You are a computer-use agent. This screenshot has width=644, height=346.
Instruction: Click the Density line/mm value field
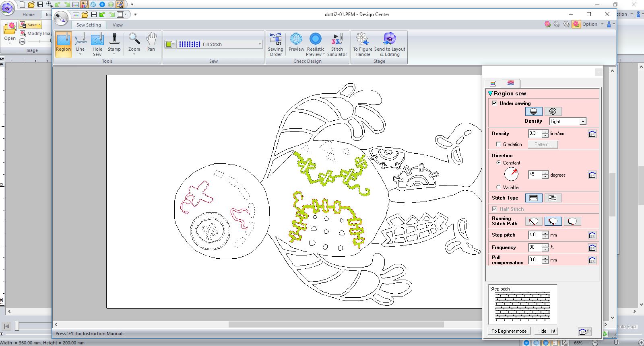pyautogui.click(x=535, y=134)
